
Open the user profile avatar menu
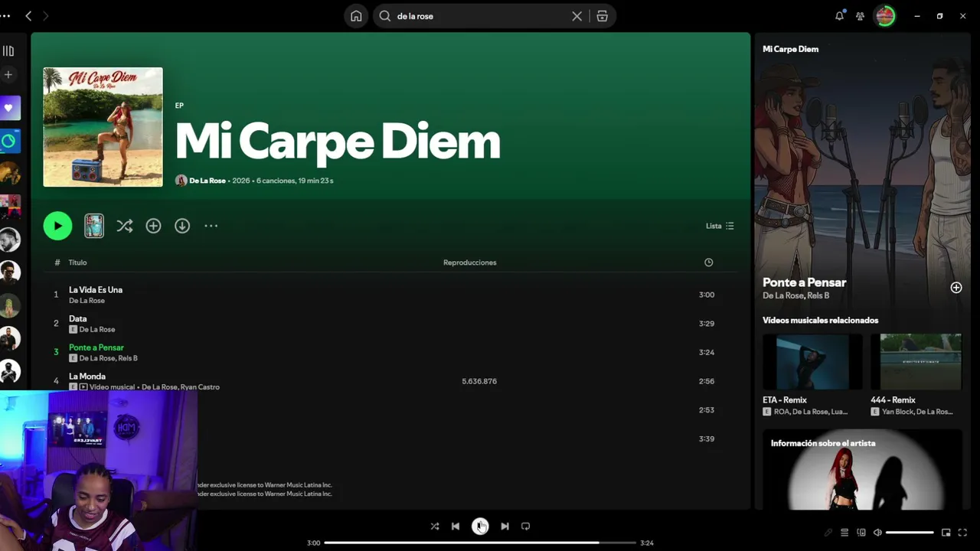(x=885, y=16)
